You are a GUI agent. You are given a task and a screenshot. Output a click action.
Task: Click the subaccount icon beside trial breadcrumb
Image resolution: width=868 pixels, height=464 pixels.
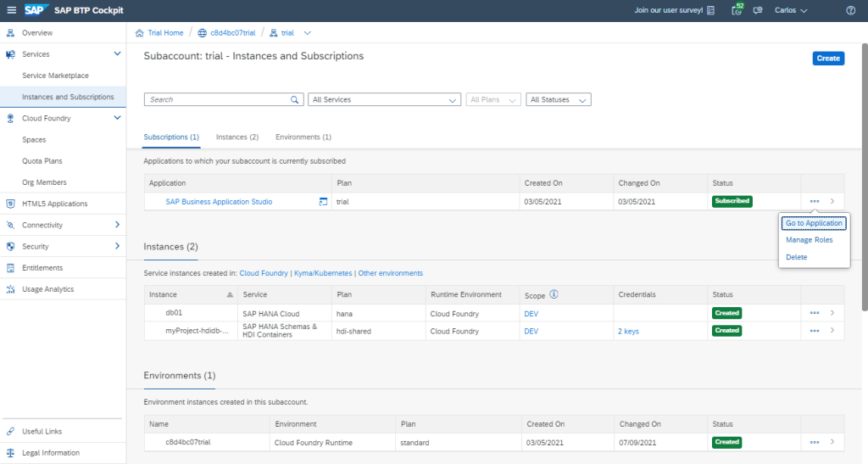tap(274, 33)
